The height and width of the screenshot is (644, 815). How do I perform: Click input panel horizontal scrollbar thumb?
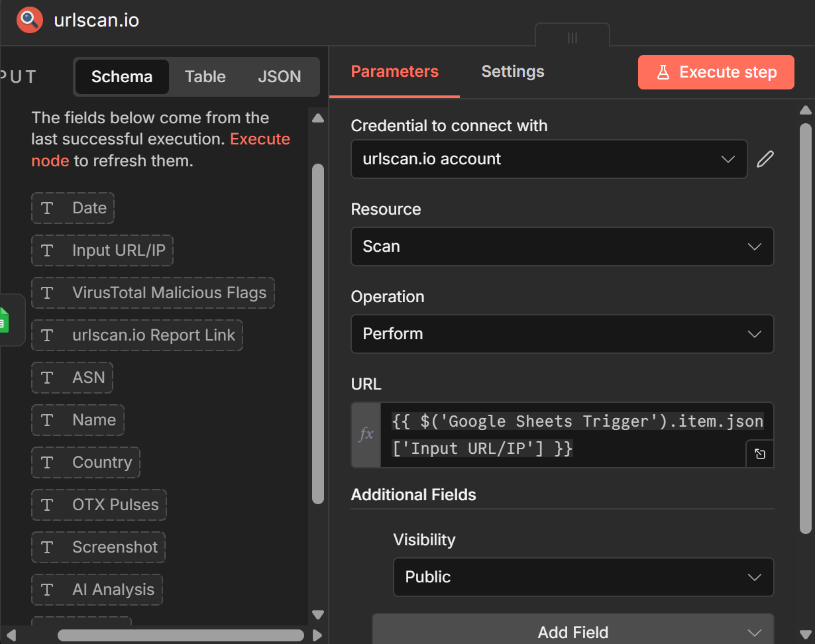[x=180, y=635]
